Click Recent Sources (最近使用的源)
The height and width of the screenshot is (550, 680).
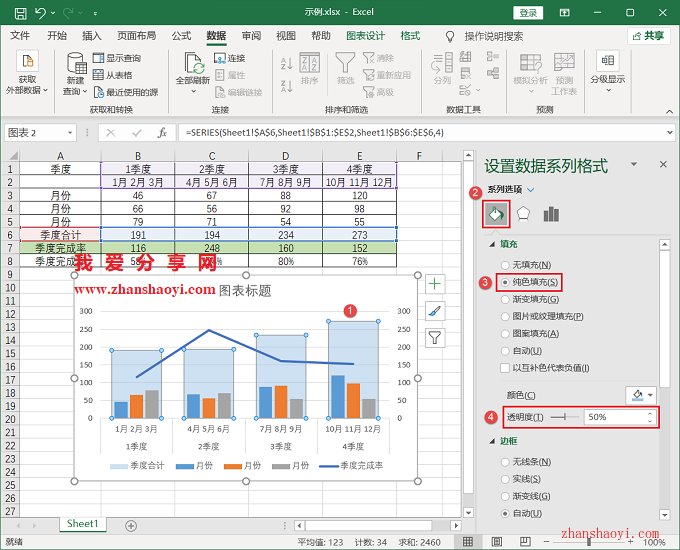tap(126, 92)
